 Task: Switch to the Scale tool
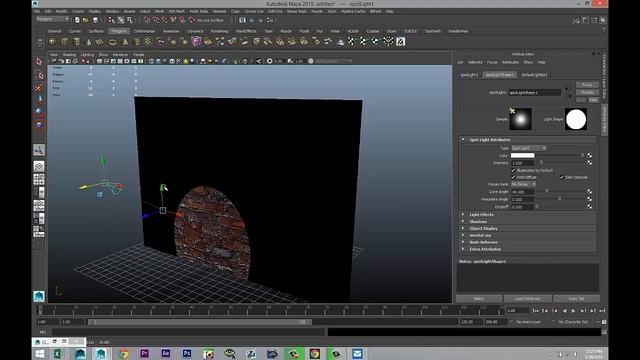39,124
